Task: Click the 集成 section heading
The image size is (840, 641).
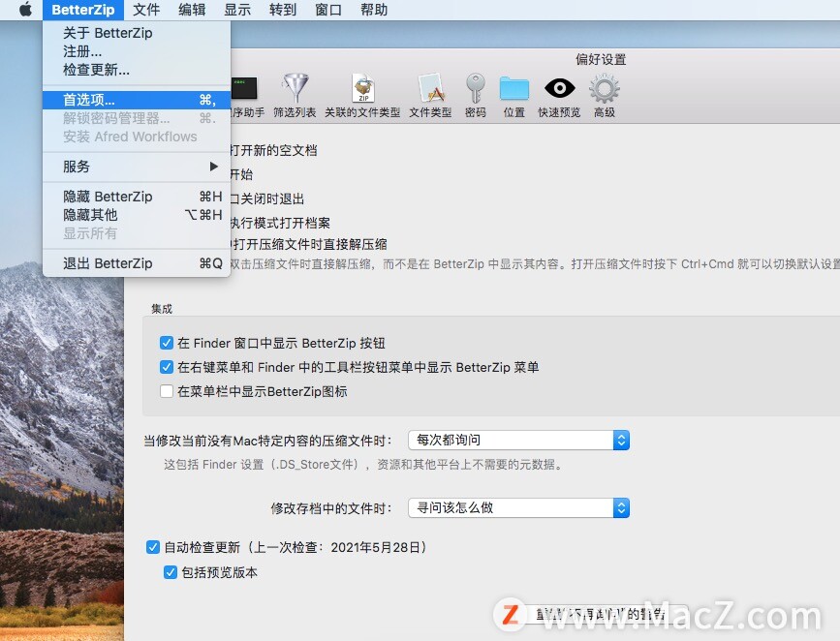Action: pyautogui.click(x=162, y=309)
